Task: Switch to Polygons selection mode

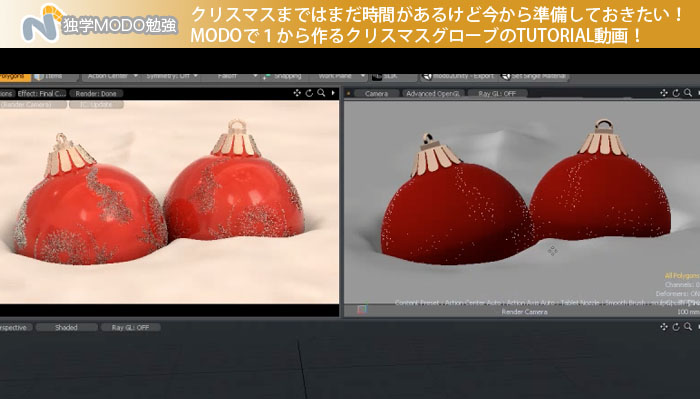Action: pos(14,76)
